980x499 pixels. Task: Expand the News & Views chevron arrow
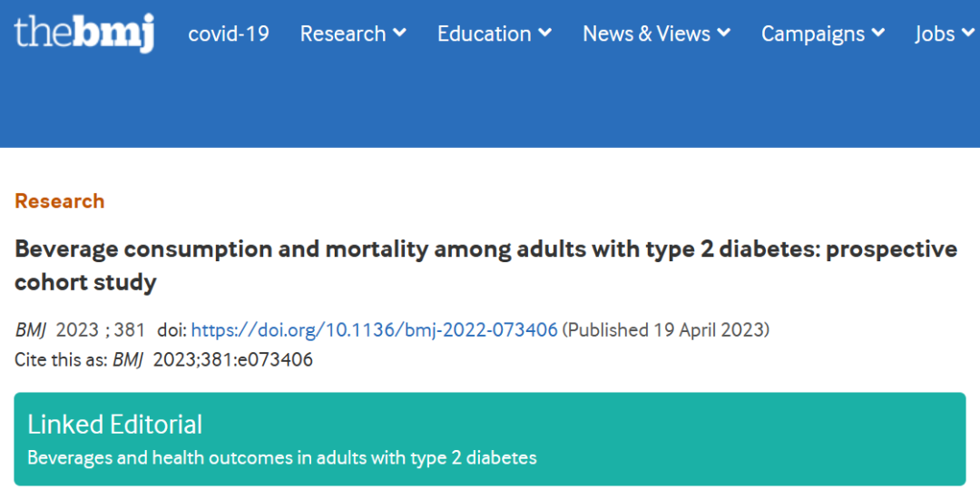click(x=723, y=34)
